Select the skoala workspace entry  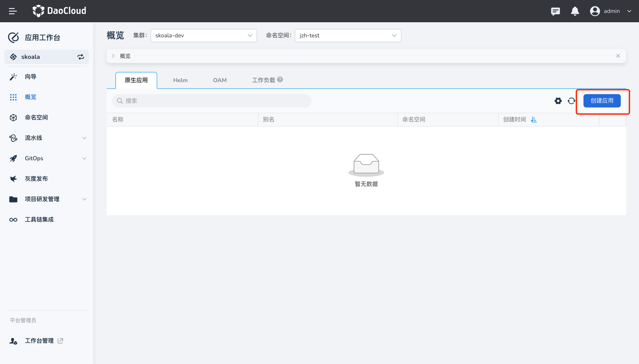click(47, 57)
